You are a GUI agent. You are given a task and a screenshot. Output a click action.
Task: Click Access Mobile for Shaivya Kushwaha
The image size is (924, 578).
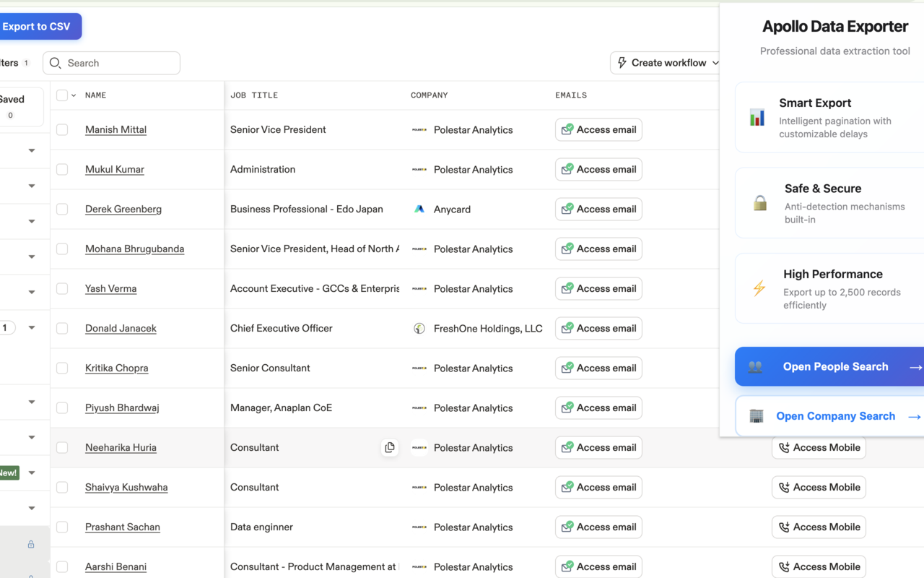819,488
